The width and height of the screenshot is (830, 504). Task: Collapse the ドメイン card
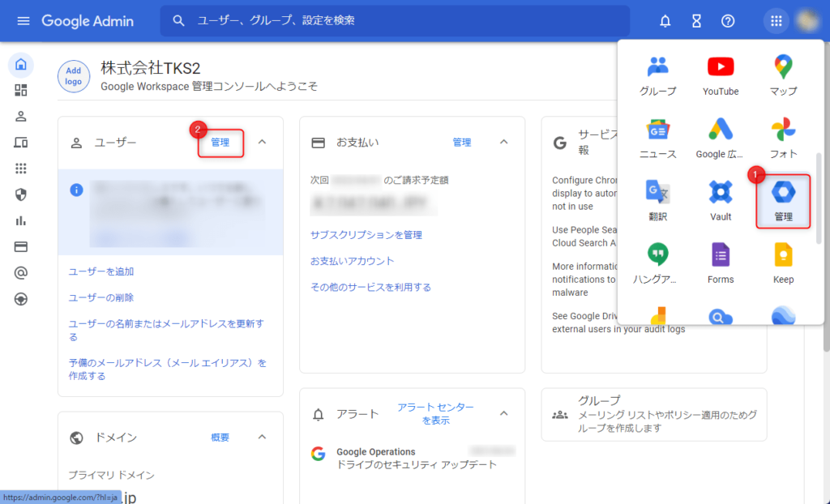tap(262, 437)
